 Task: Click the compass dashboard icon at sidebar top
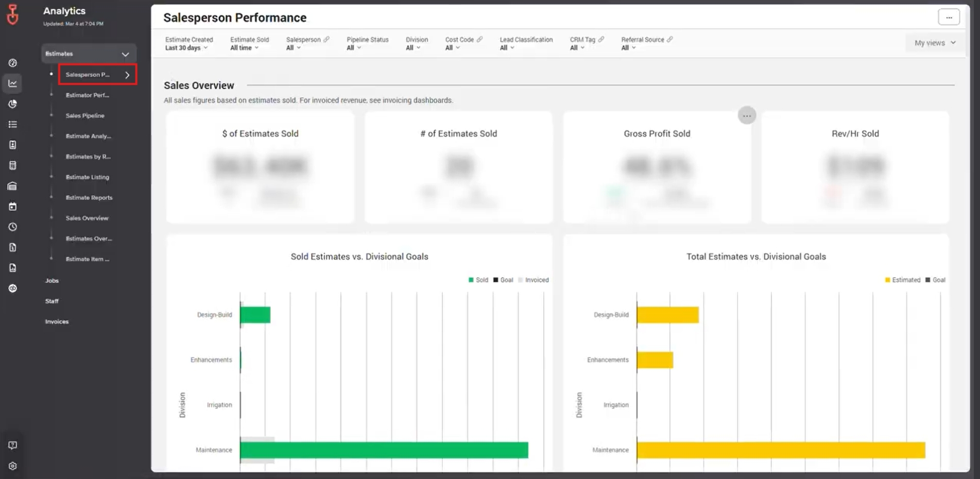click(x=12, y=62)
